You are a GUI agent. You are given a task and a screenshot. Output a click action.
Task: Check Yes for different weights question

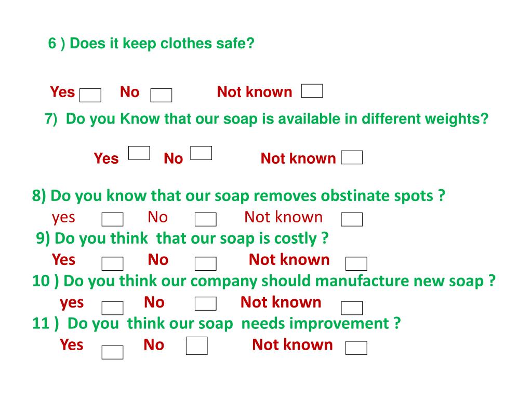pos(139,153)
